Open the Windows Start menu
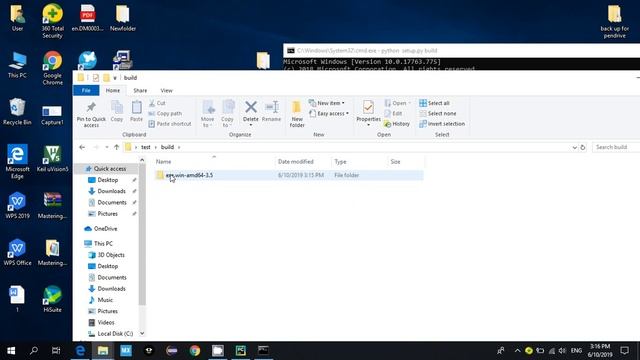The height and width of the screenshot is (360, 640). 11,351
